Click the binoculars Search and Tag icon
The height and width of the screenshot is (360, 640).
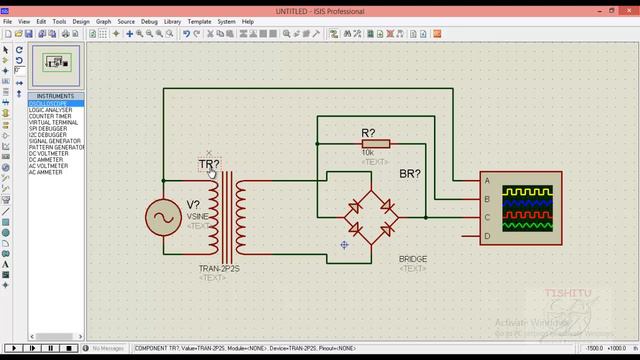point(347,34)
